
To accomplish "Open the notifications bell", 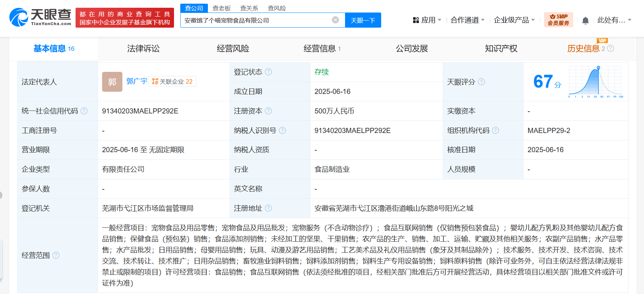I will point(585,21).
